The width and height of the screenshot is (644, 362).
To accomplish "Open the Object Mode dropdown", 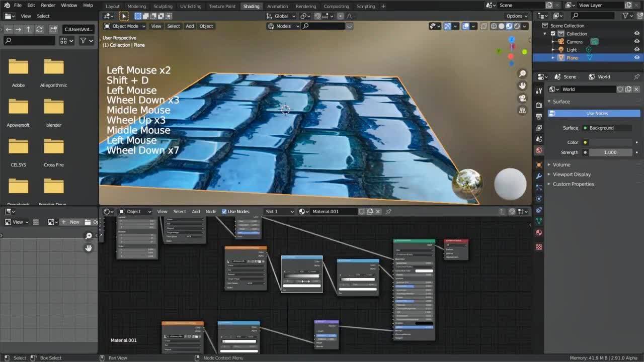I will [124, 26].
